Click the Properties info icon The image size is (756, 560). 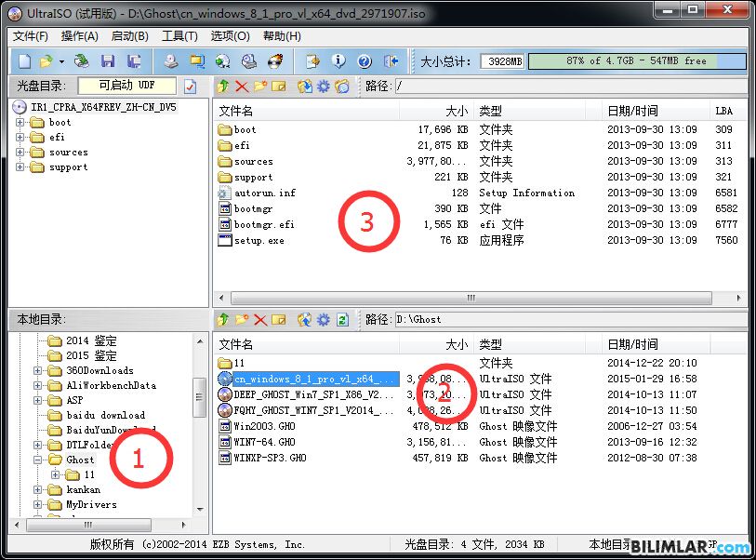pos(339,61)
